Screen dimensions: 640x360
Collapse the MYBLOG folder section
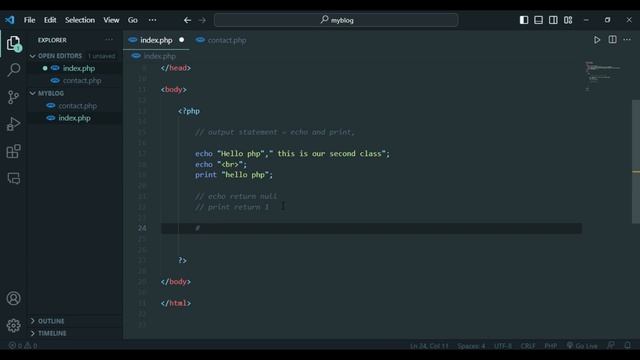[x=51, y=93]
